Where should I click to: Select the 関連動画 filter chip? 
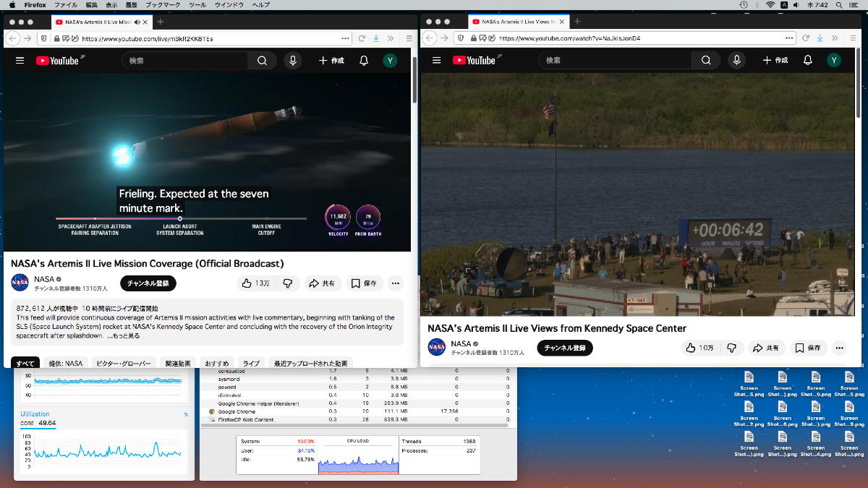tap(177, 363)
